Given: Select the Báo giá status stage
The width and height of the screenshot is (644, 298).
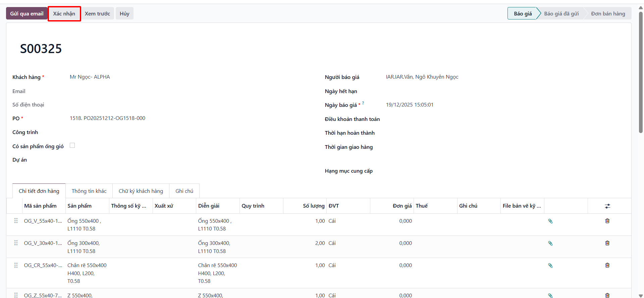Looking at the screenshot, I should click(x=523, y=13).
